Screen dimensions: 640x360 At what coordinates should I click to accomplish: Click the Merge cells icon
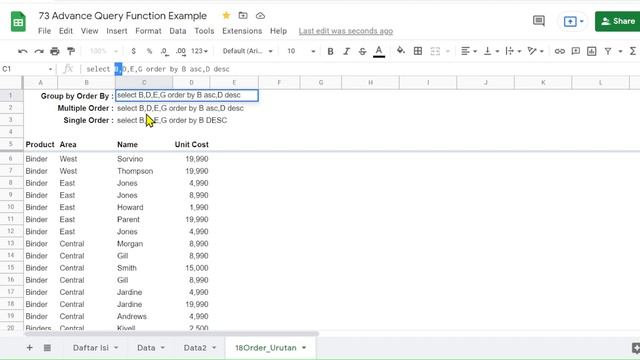(435, 51)
